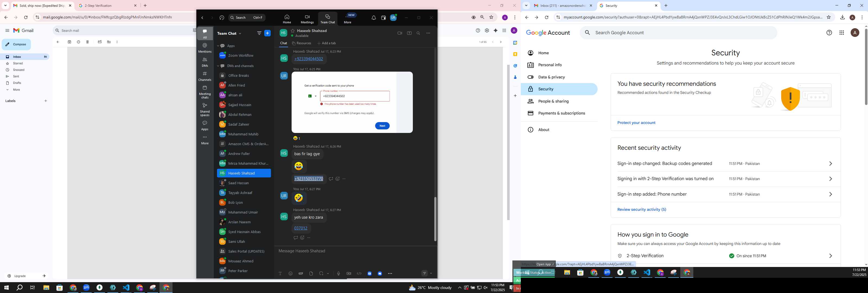Open Zoom history clock icon

(x=222, y=18)
